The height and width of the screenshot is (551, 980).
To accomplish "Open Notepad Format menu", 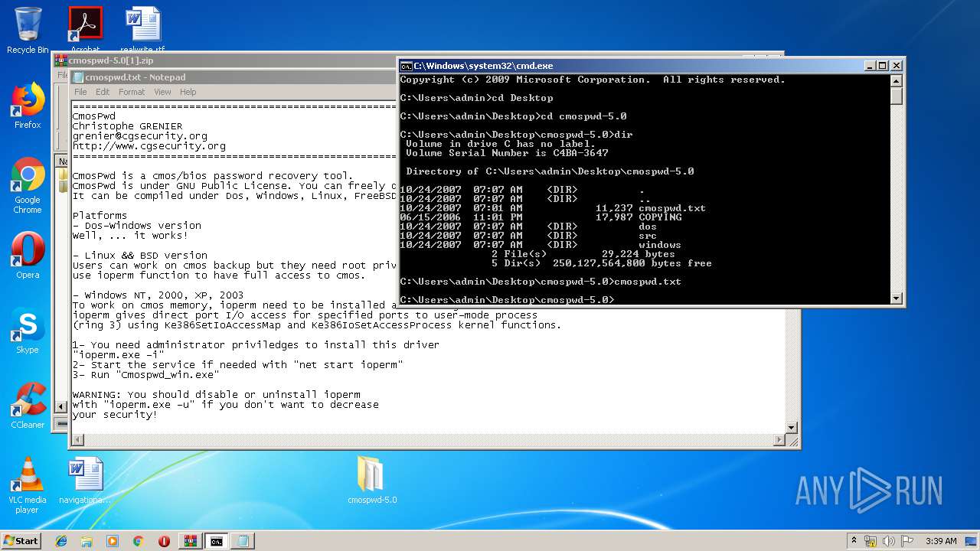I will click(132, 92).
